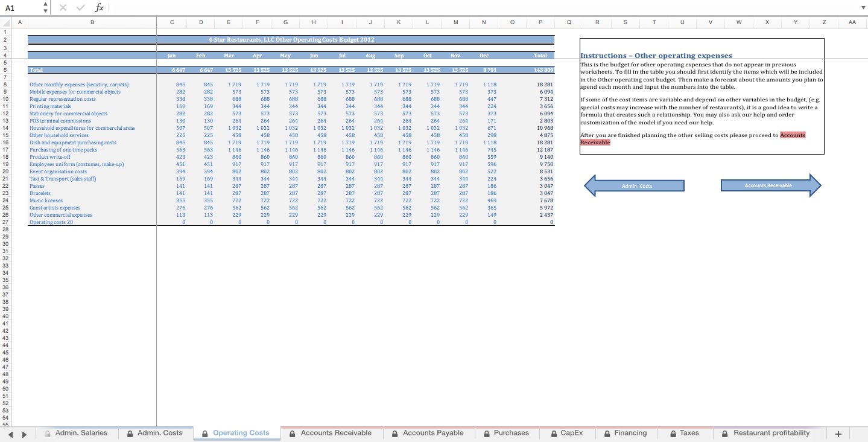Select column B header
The image size is (868, 442).
[x=92, y=22]
